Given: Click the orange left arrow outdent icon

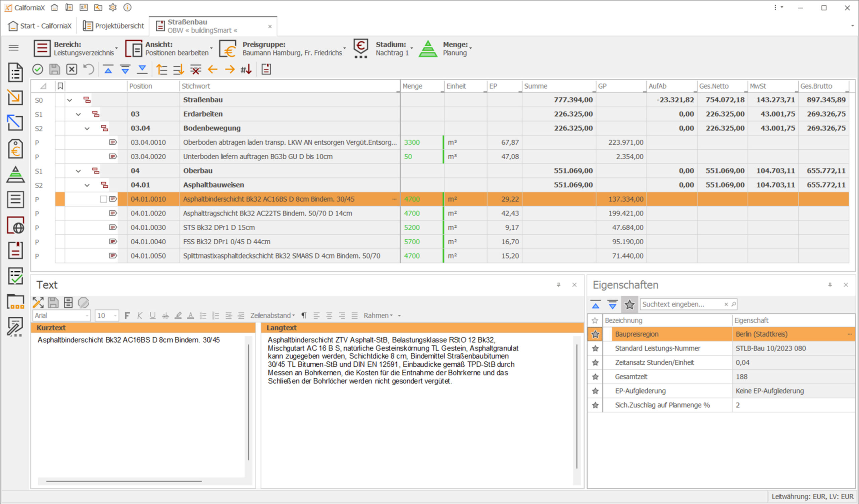Looking at the screenshot, I should [212, 69].
